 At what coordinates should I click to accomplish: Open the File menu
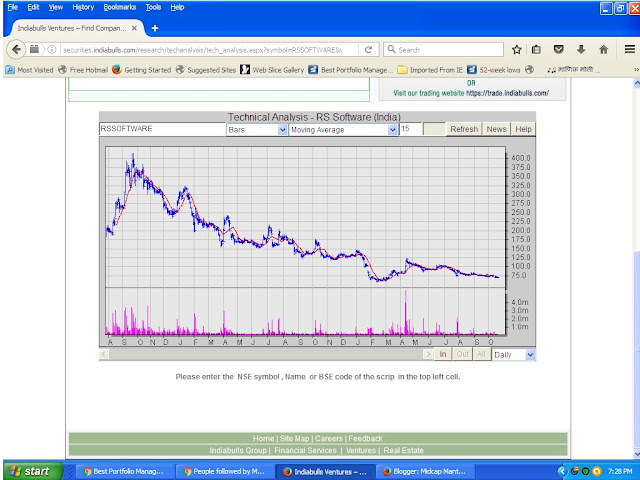click(12, 7)
